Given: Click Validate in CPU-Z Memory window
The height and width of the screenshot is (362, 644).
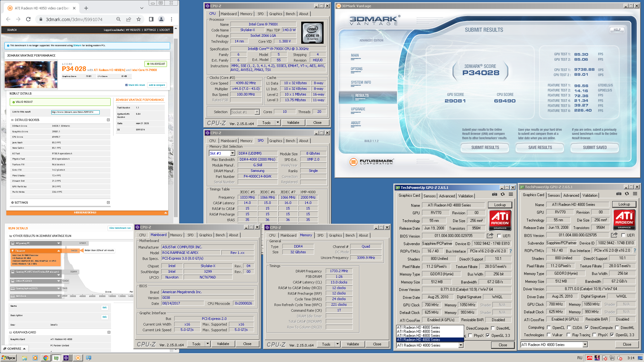Looking at the screenshot, I should click(353, 344).
